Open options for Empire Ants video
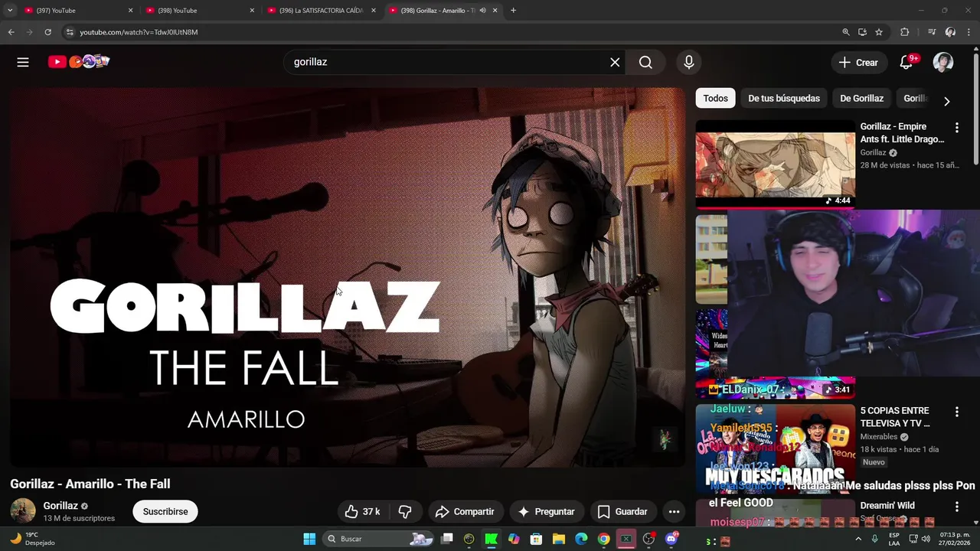The width and height of the screenshot is (980, 551). click(956, 128)
